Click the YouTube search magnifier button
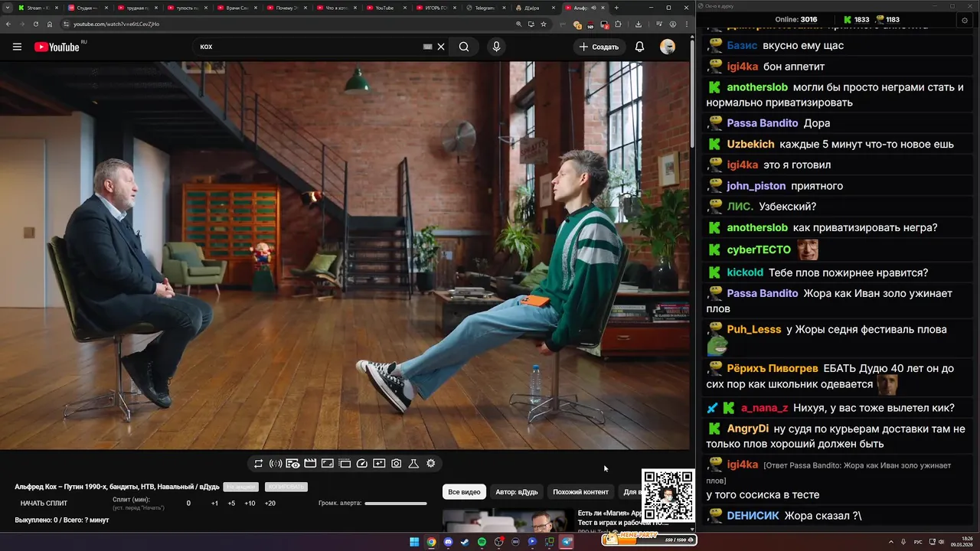This screenshot has width=980, height=551. click(x=464, y=47)
